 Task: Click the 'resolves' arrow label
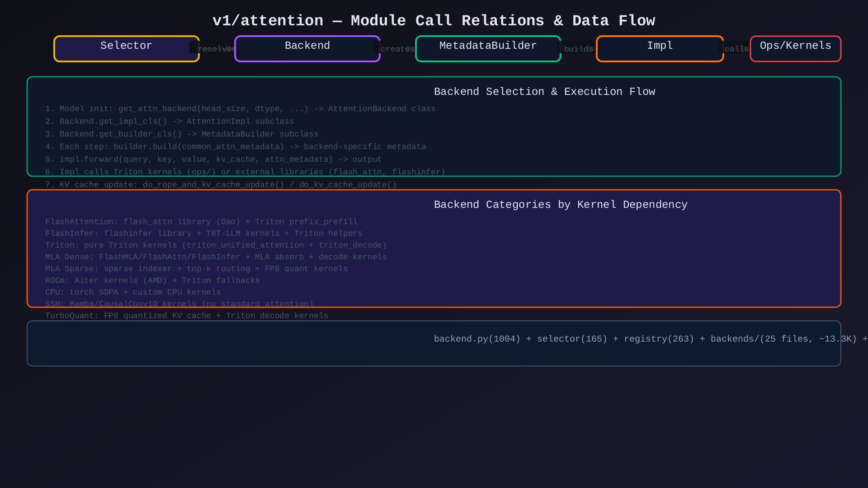(216, 49)
